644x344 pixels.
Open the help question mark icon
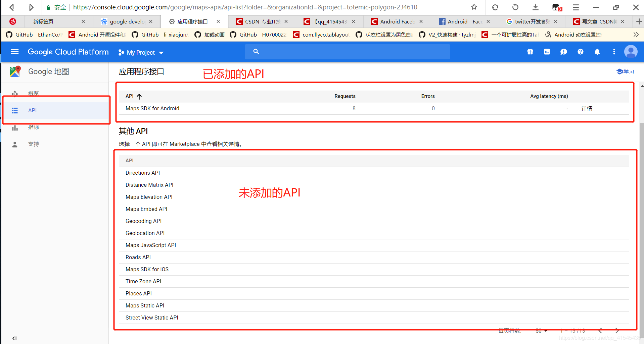[x=581, y=52]
